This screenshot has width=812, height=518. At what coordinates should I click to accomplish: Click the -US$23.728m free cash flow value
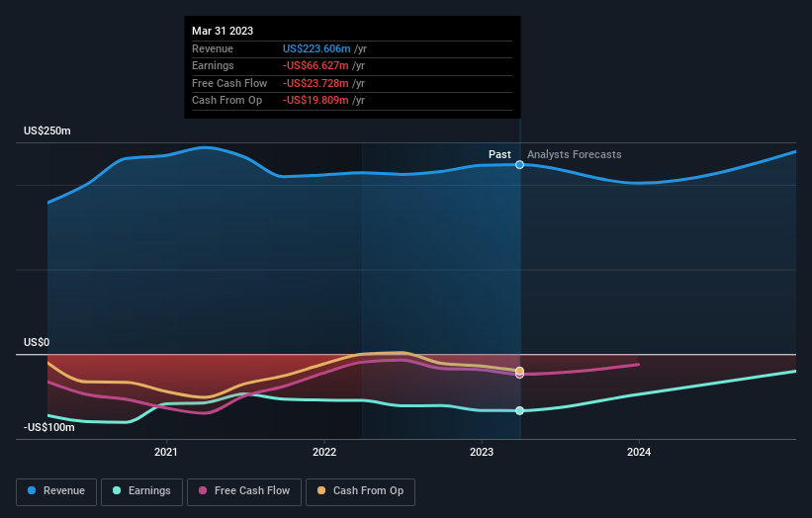(316, 83)
